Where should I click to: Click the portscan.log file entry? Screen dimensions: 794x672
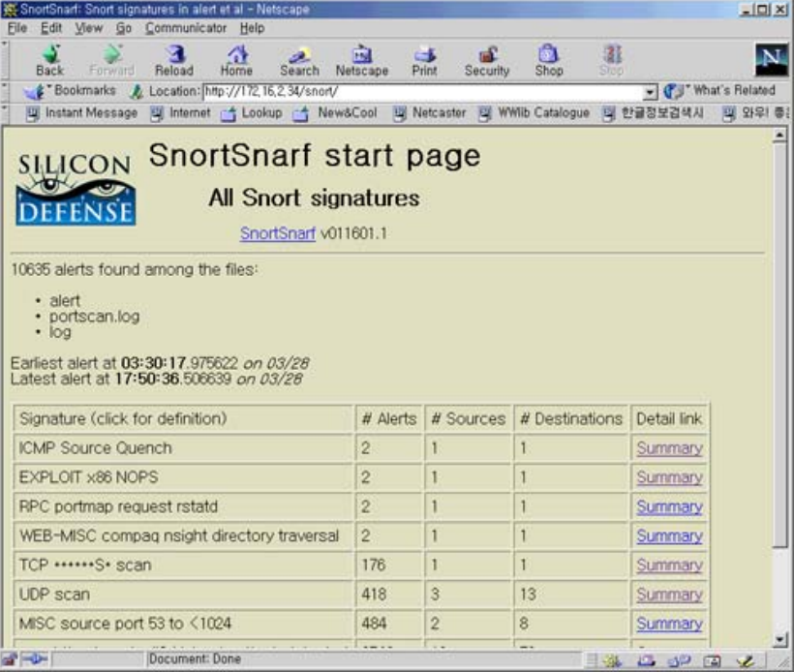coord(94,317)
